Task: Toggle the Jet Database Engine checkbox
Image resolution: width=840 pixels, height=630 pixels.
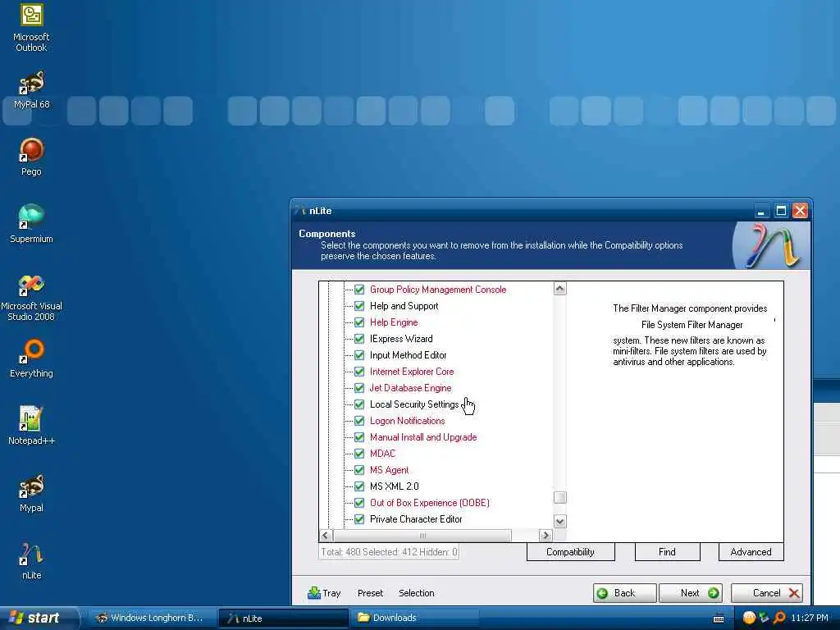Action: tap(359, 388)
